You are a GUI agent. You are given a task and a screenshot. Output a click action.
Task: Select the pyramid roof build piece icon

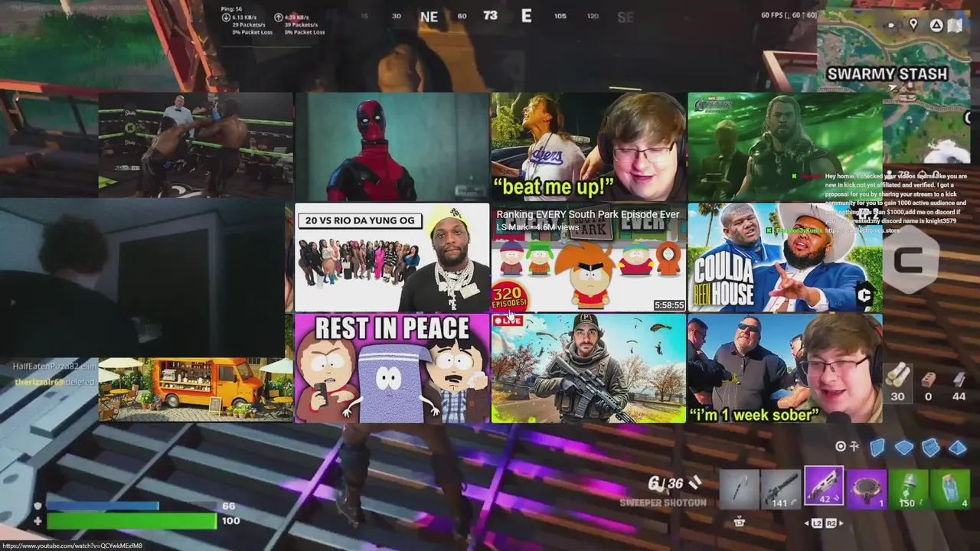click(958, 448)
